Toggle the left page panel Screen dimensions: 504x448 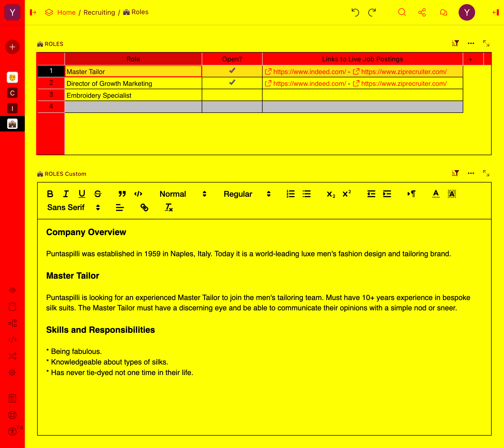tap(33, 12)
